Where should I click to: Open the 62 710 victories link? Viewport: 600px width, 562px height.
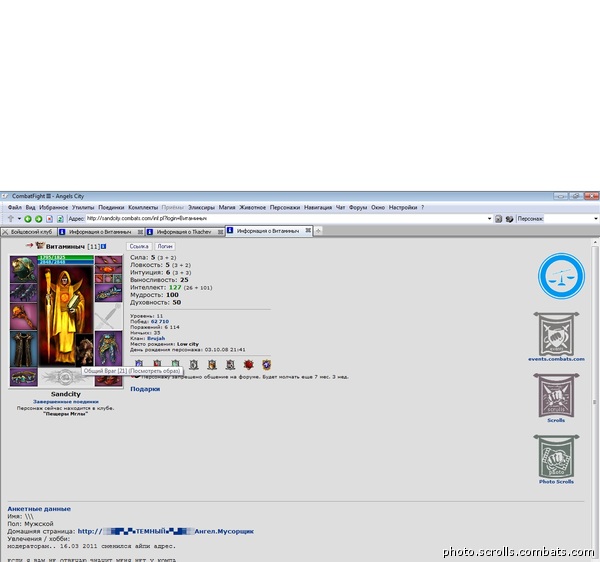160,321
